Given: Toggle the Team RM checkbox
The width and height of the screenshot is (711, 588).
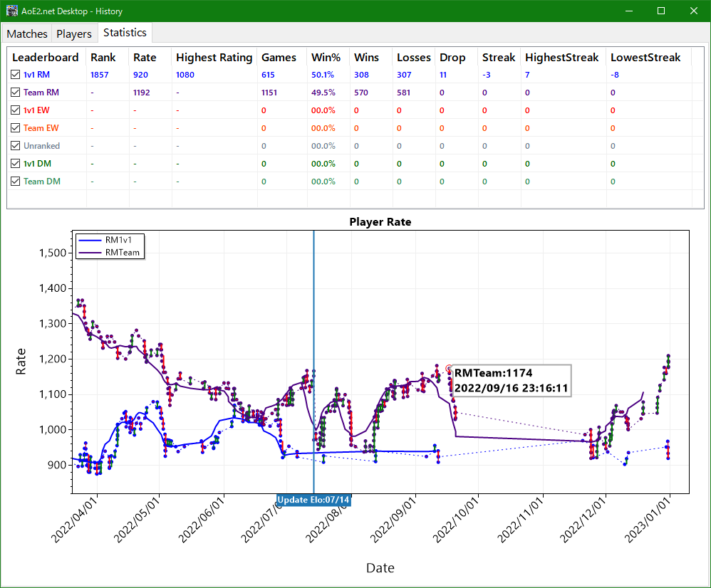Looking at the screenshot, I should [16, 93].
